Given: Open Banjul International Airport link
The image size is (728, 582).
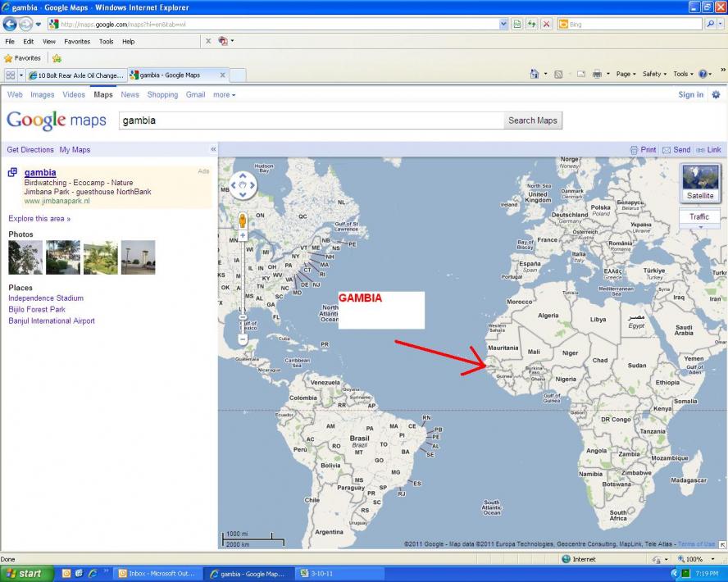Looking at the screenshot, I should point(52,321).
